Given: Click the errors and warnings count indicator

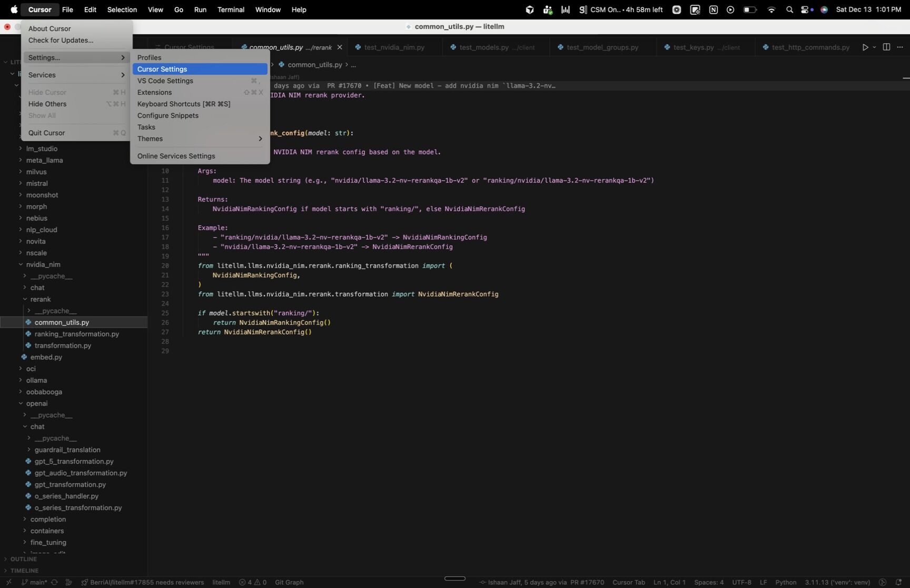Looking at the screenshot, I should point(253,582).
